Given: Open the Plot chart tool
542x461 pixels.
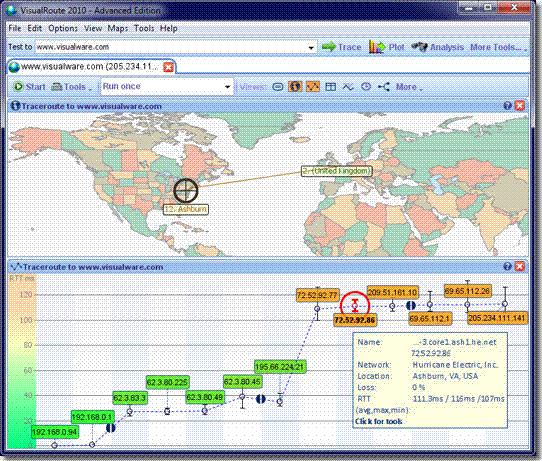Looking at the screenshot, I should (386, 47).
